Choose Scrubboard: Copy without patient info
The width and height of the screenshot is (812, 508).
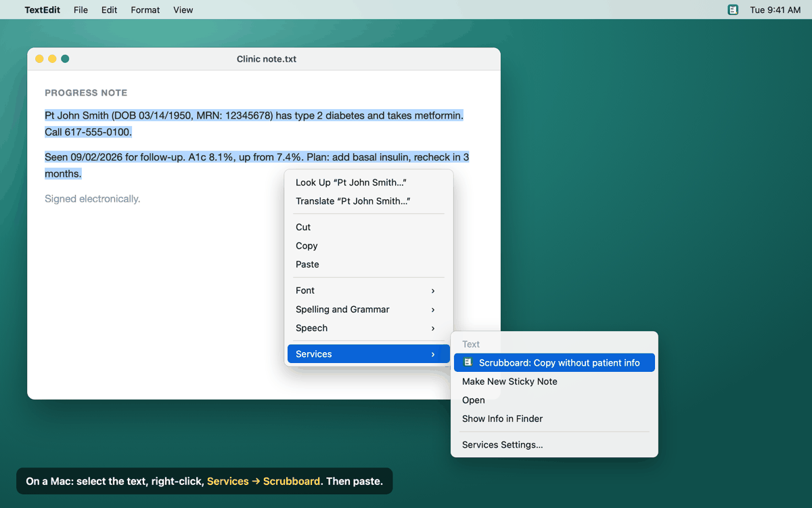(554, 363)
